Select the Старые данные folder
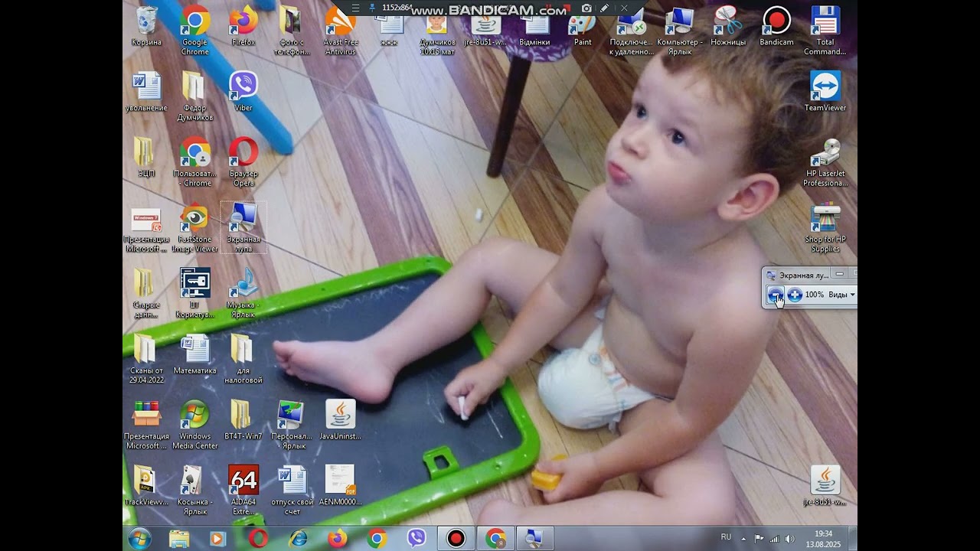This screenshot has height=551, width=980. click(x=146, y=295)
